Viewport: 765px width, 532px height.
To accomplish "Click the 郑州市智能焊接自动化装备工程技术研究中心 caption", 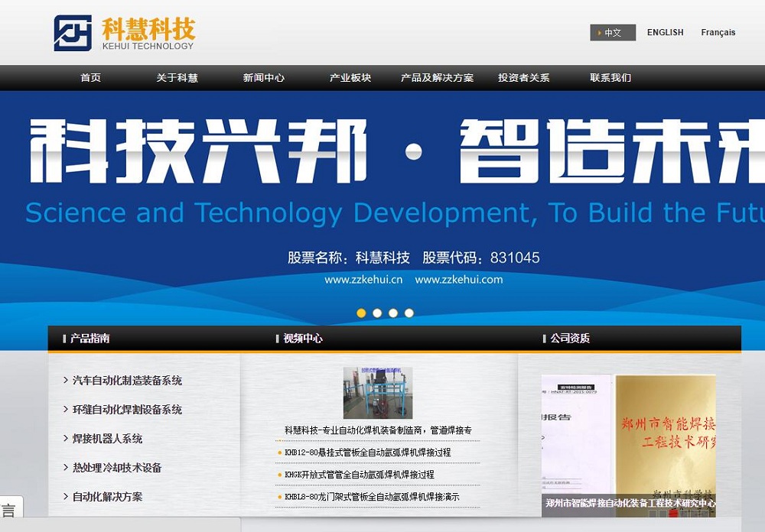I will 630,503.
